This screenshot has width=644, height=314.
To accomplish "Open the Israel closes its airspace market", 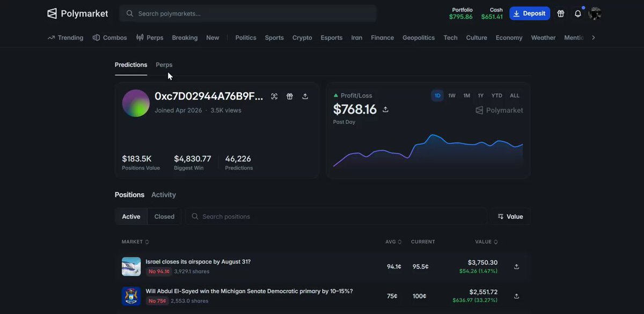I will (x=198, y=262).
